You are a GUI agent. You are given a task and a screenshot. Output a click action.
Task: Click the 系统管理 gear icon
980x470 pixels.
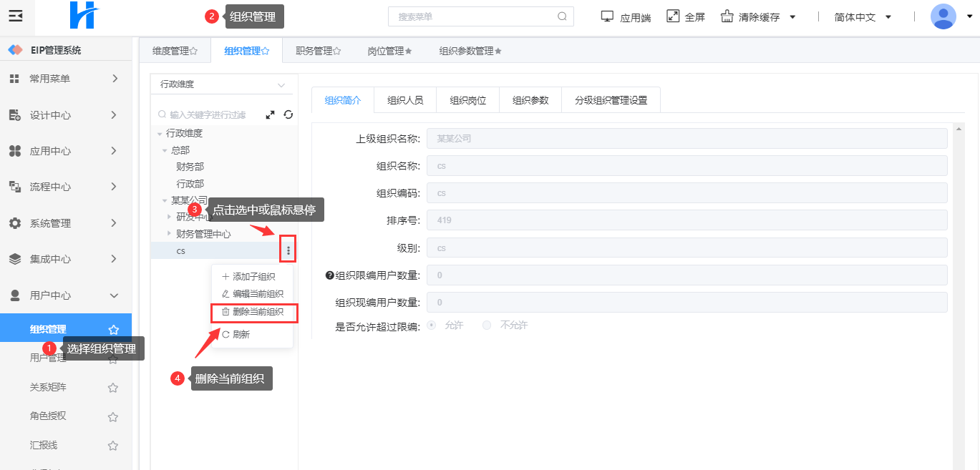click(x=14, y=223)
